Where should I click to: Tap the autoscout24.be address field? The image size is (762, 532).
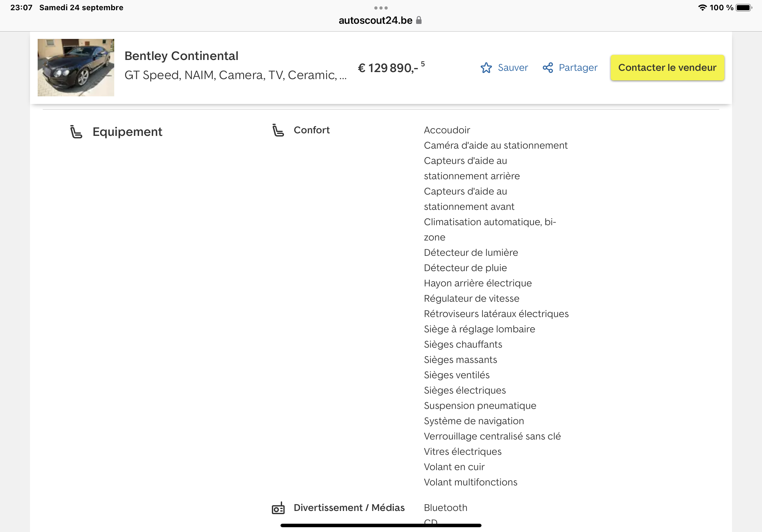pyautogui.click(x=375, y=20)
